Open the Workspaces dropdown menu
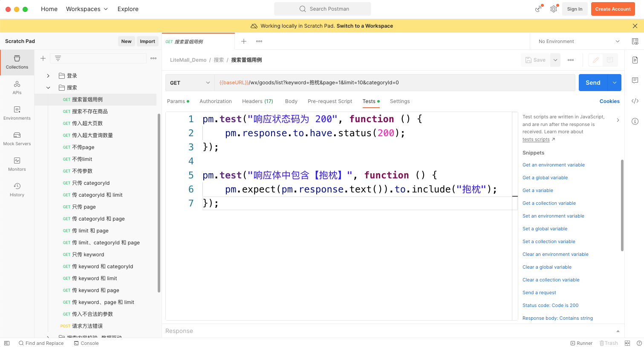644x347 pixels. [87, 9]
